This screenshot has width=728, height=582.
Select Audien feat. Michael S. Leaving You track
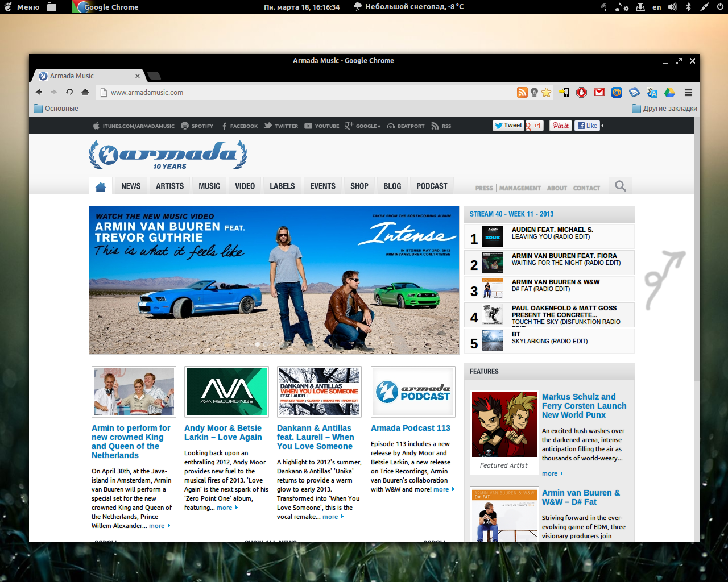[549, 236]
